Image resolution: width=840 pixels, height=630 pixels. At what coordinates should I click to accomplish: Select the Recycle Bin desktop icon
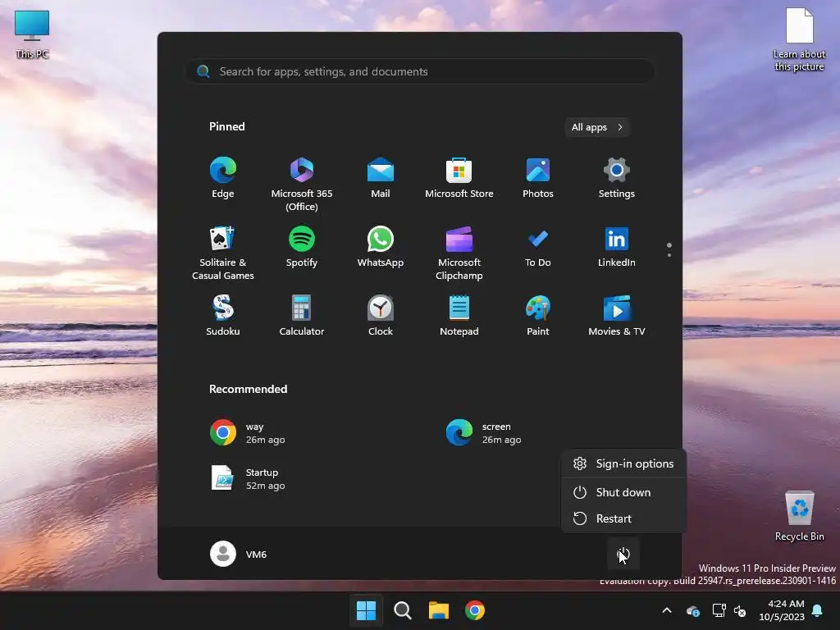(799, 516)
